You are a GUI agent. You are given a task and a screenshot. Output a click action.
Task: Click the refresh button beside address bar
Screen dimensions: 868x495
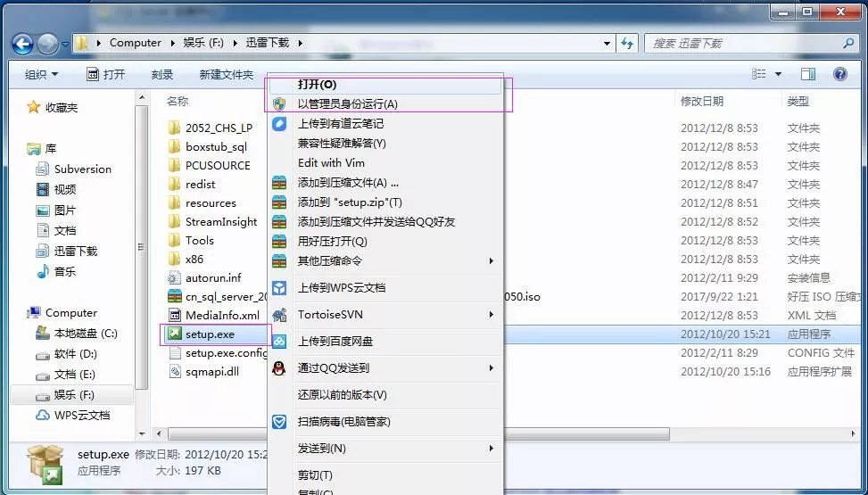(627, 43)
